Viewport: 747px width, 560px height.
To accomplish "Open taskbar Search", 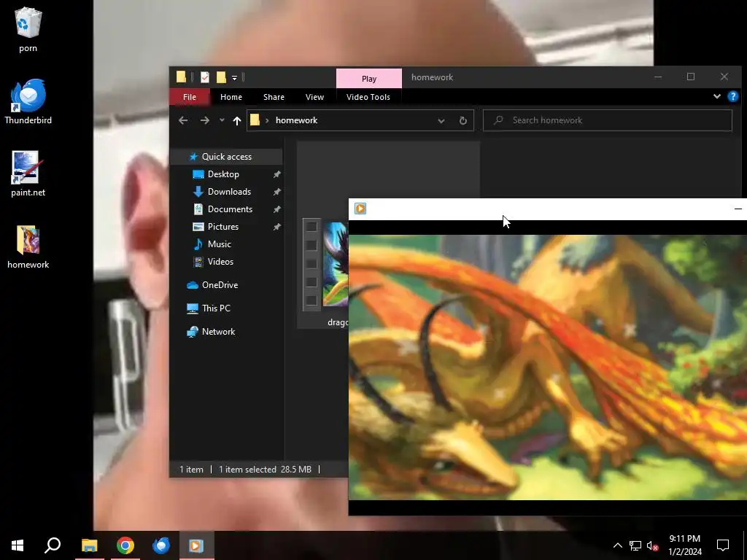I will pos(53,545).
